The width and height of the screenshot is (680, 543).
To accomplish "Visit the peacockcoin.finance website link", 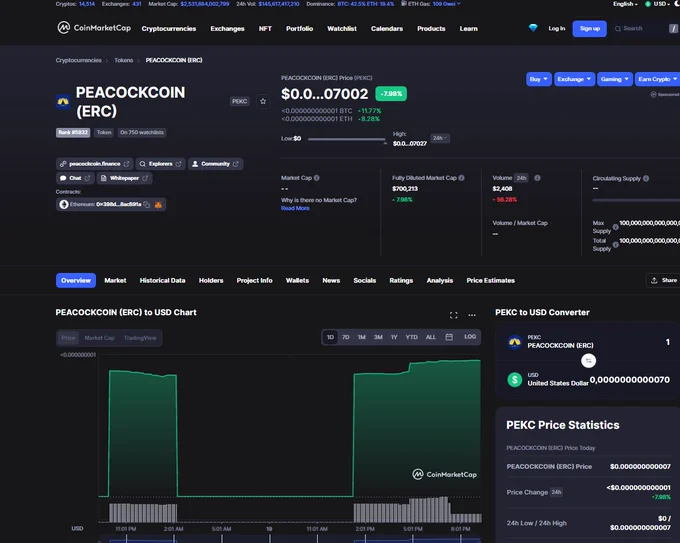I will click(95, 164).
